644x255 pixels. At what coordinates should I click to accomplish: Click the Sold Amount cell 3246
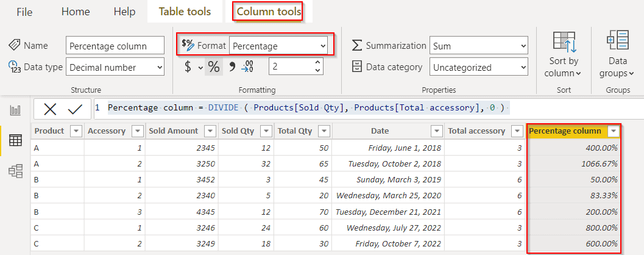tap(182, 228)
